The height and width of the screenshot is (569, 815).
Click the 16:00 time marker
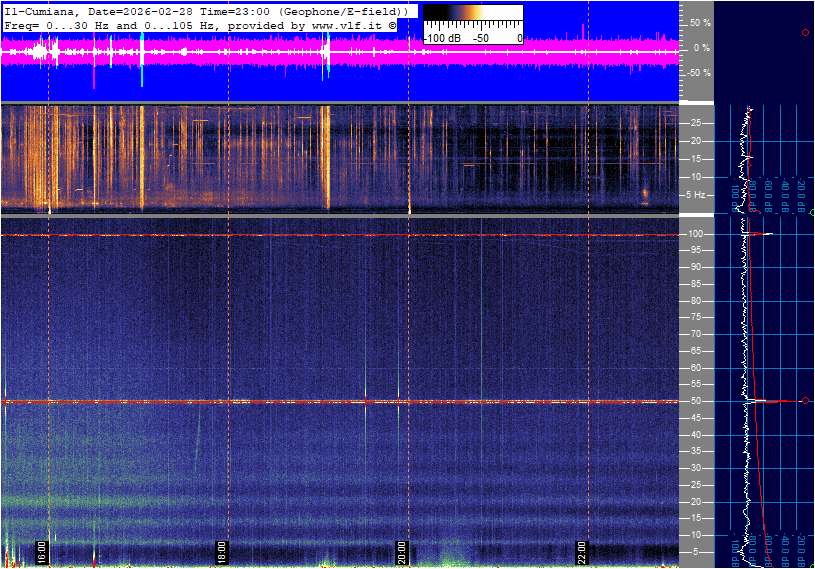pyautogui.click(x=41, y=552)
